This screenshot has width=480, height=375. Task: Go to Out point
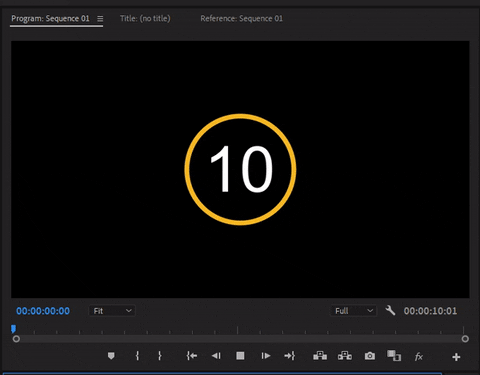coord(290,356)
